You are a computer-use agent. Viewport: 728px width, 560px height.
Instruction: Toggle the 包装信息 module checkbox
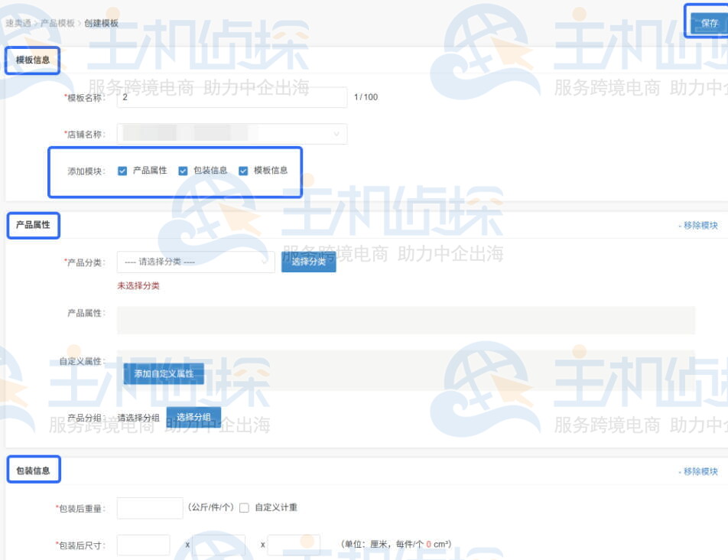pyautogui.click(x=183, y=171)
